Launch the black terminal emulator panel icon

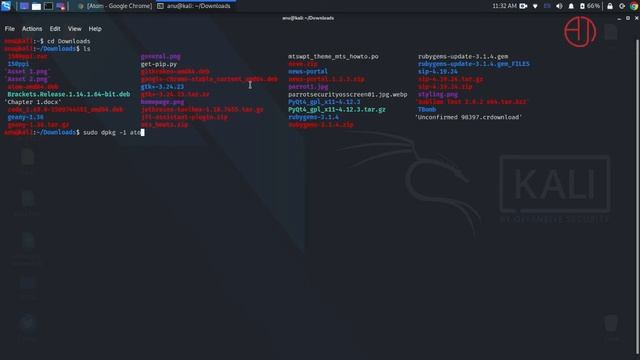click(48, 6)
